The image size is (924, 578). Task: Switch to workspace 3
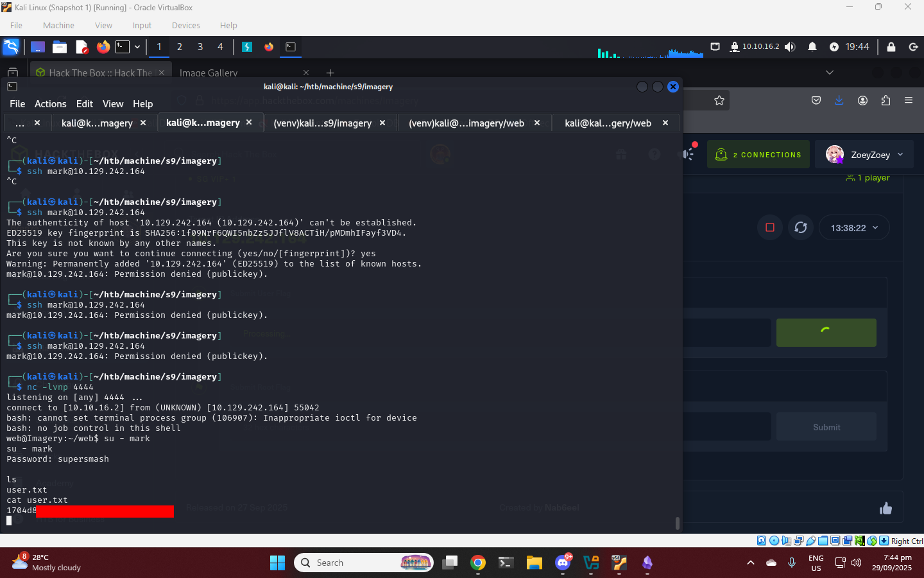[x=200, y=47]
